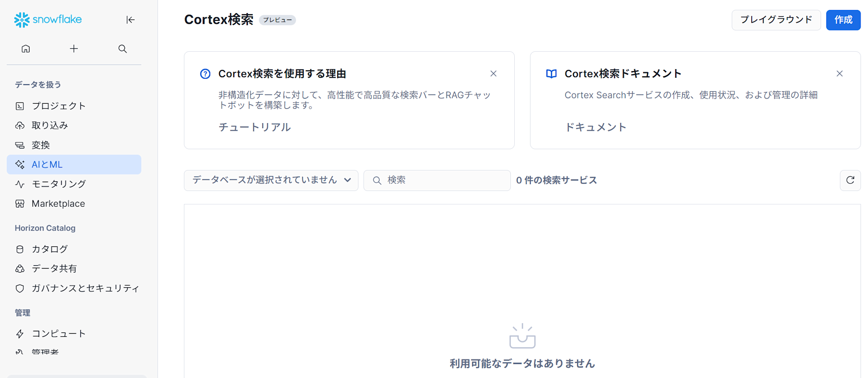Click the プレイグラウンド button
This screenshot has width=868, height=378.
[x=776, y=20]
